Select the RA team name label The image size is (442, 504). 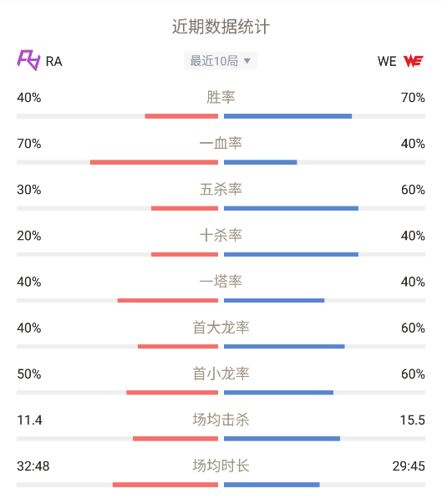54,61
